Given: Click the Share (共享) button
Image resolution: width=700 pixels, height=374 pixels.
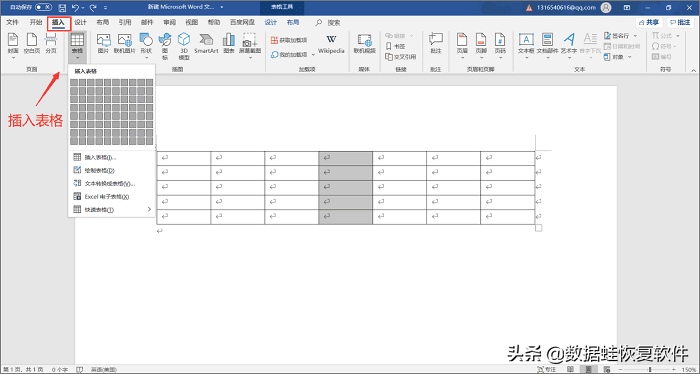Looking at the screenshot, I should point(649,22).
